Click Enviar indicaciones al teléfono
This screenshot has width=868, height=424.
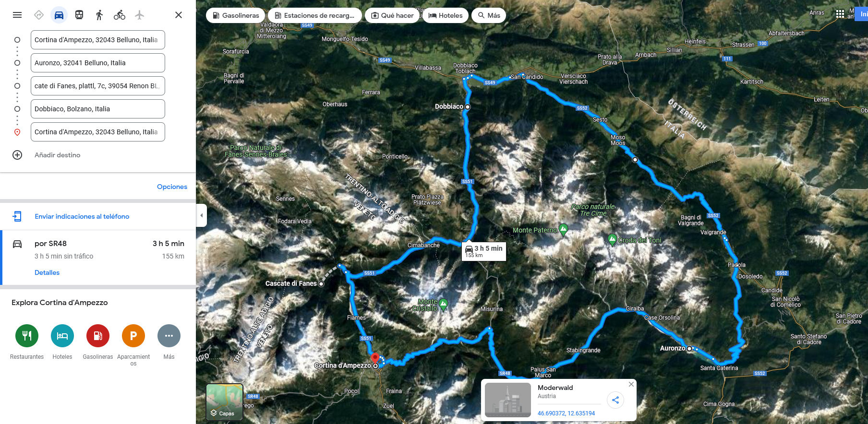click(82, 216)
